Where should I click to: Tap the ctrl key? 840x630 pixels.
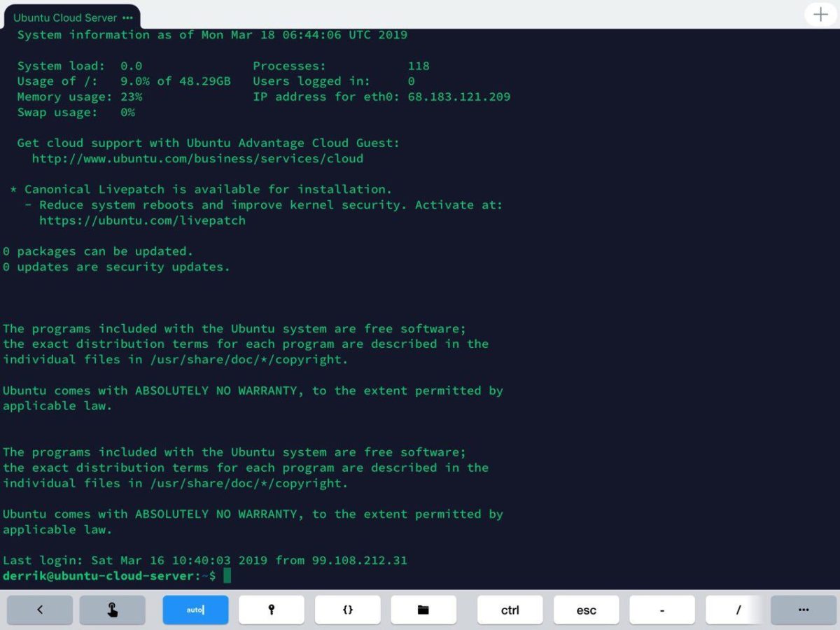coord(510,610)
